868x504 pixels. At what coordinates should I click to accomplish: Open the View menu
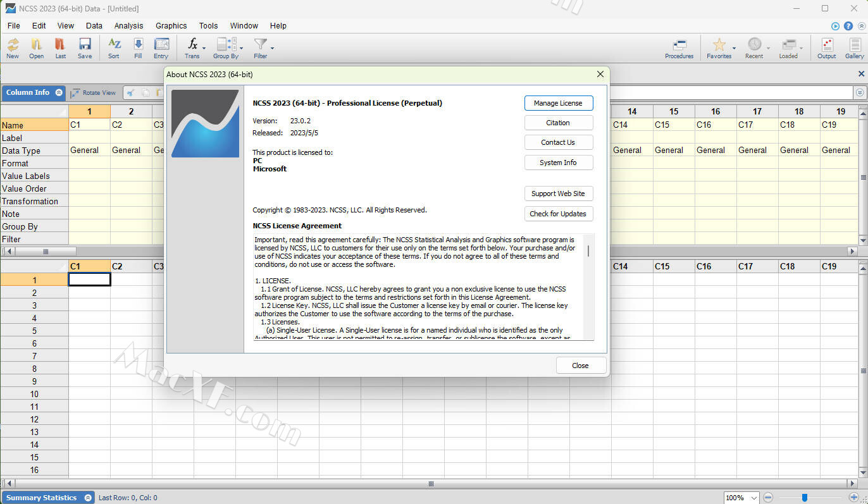(x=66, y=26)
